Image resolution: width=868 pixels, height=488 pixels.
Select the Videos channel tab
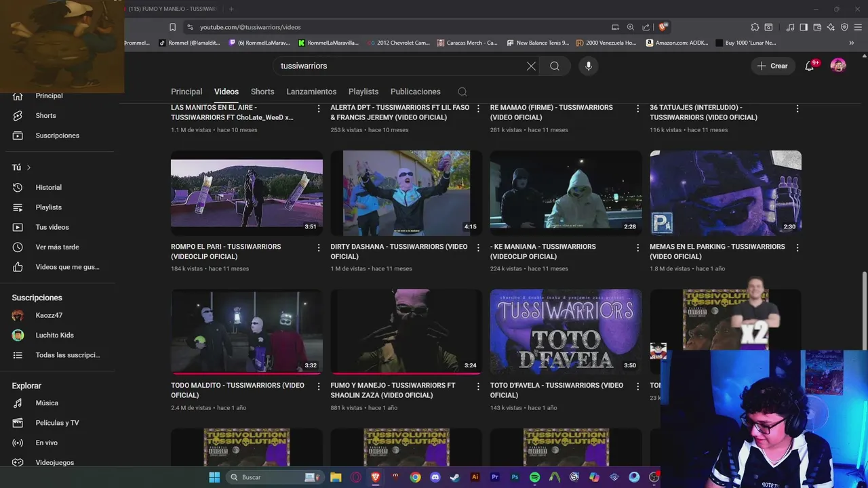click(226, 91)
